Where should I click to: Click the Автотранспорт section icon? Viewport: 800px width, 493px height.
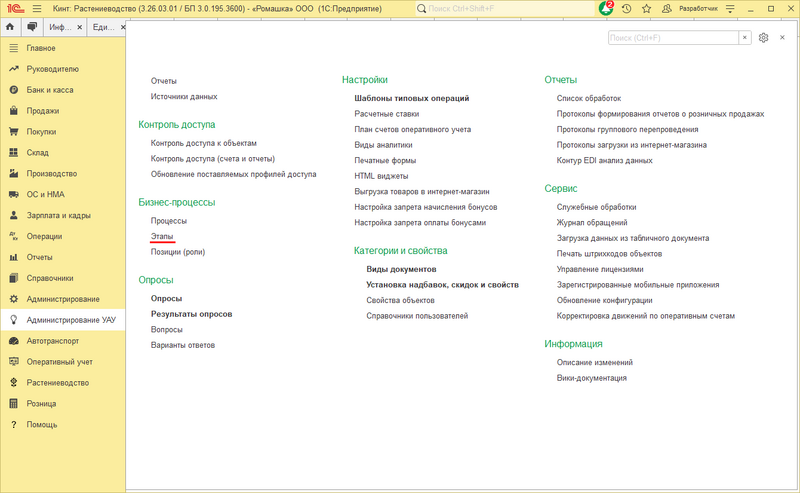14,341
